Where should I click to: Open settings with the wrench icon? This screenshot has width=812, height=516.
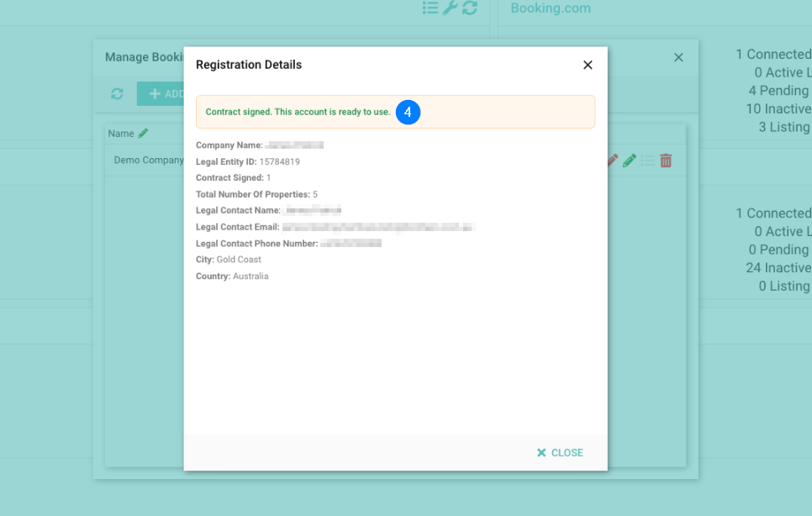[450, 8]
